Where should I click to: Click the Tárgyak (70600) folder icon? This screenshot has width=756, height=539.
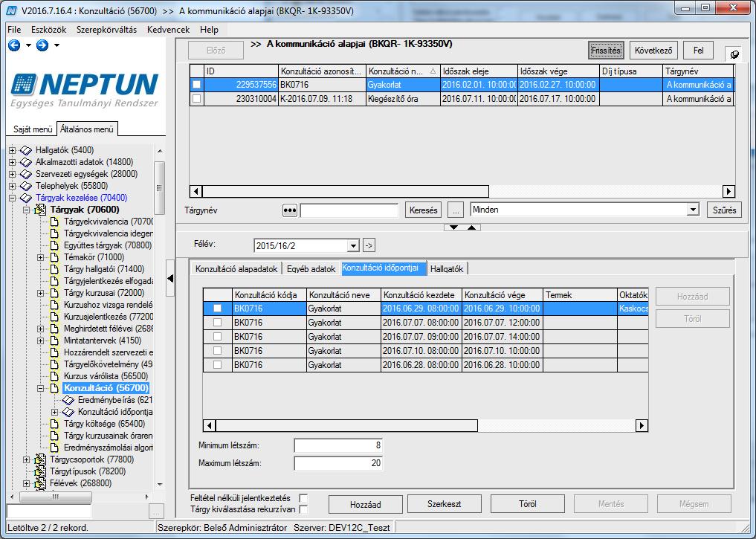coord(40,210)
